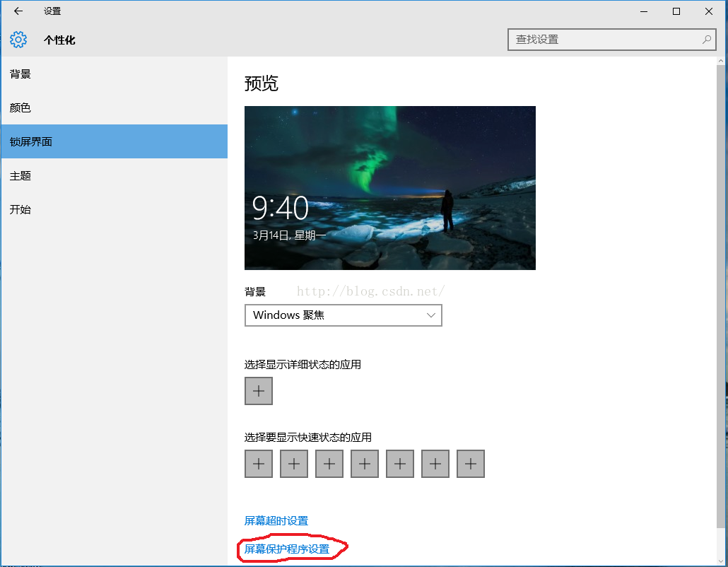Add second quick status app plus button
The image size is (728, 567).
coord(294,464)
